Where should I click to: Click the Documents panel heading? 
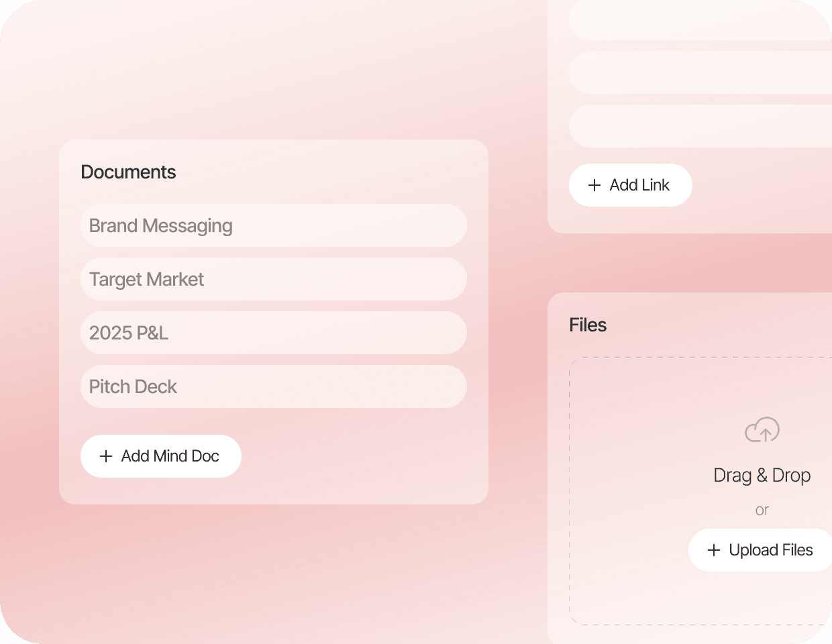point(128,172)
